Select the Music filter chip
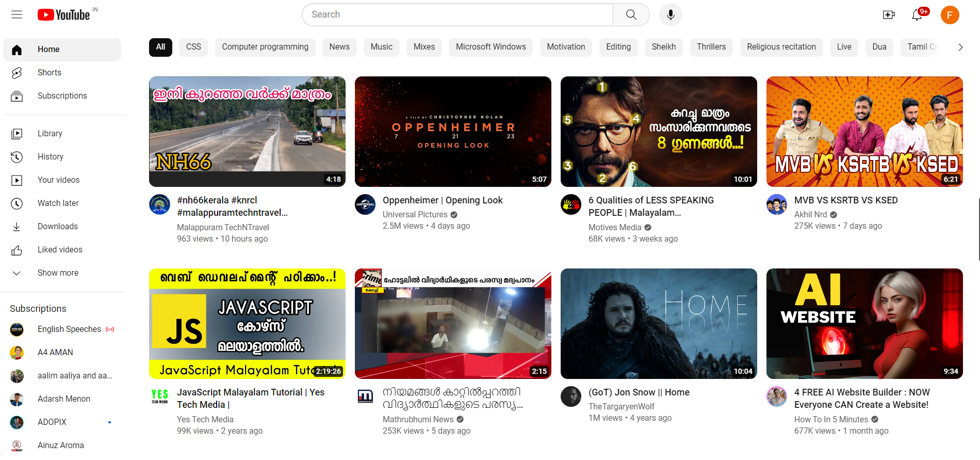The image size is (980, 460). coord(381,47)
